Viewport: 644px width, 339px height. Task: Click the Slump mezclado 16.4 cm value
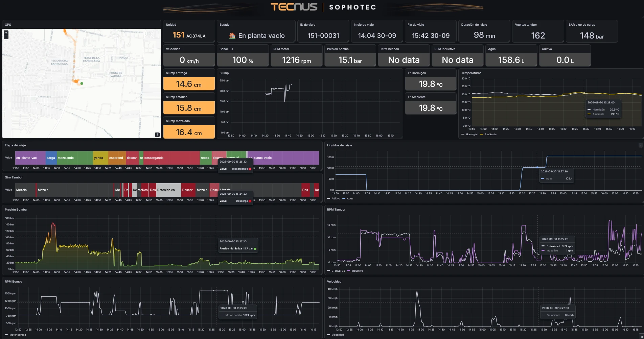[x=189, y=132]
